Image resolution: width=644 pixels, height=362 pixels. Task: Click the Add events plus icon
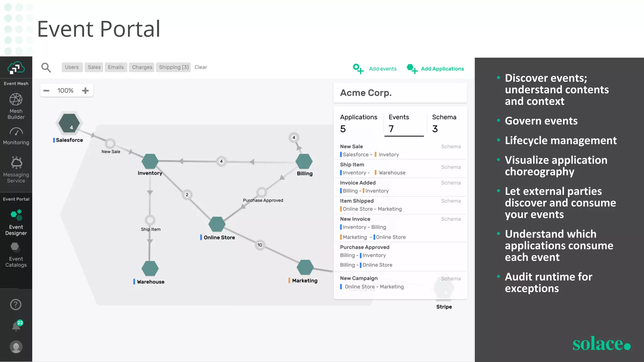358,69
